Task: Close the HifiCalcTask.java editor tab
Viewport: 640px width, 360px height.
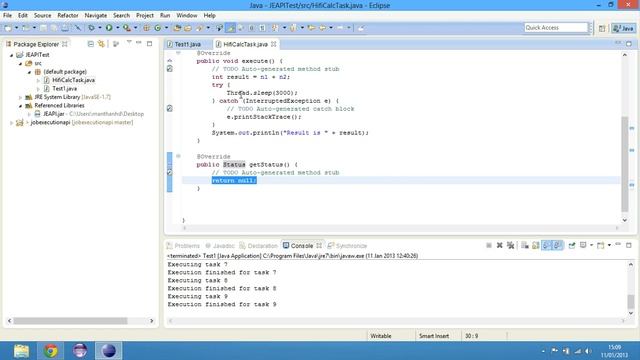Action: (x=273, y=44)
